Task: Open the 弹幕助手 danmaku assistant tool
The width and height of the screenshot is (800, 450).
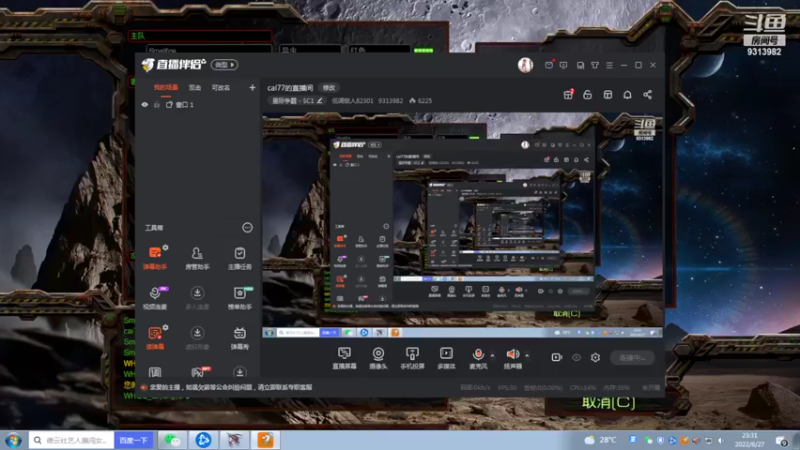Action: tap(155, 258)
